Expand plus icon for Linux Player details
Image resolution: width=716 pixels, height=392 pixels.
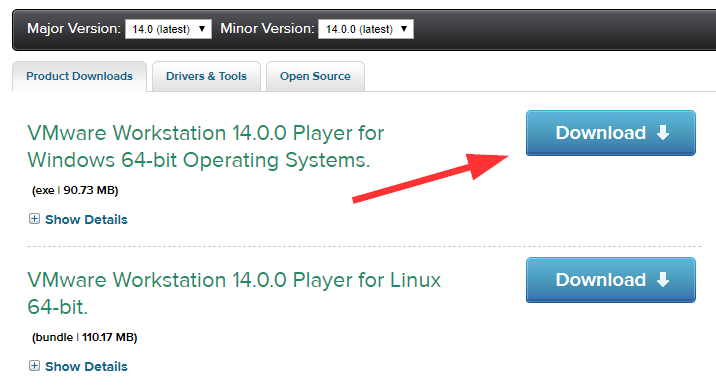point(34,366)
